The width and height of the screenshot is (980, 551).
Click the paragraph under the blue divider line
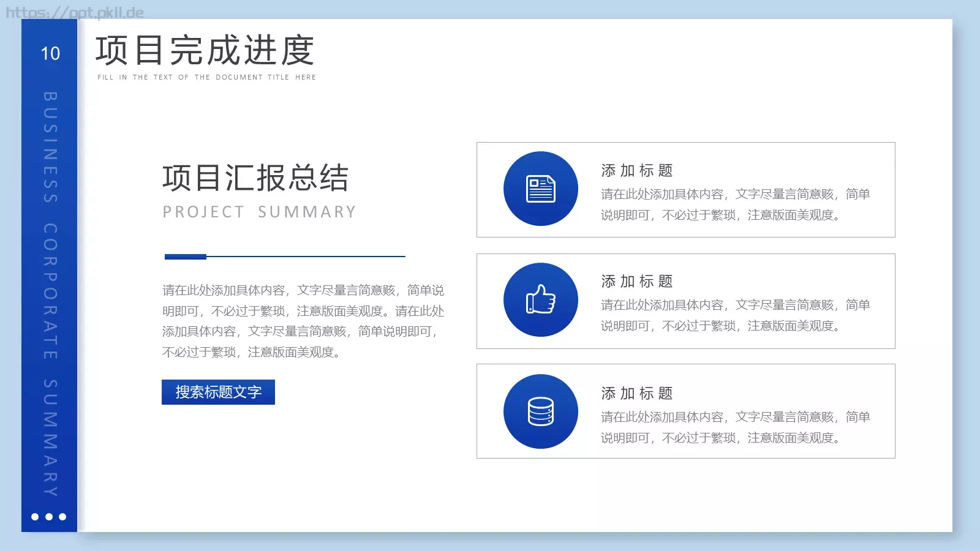pyautogui.click(x=303, y=321)
